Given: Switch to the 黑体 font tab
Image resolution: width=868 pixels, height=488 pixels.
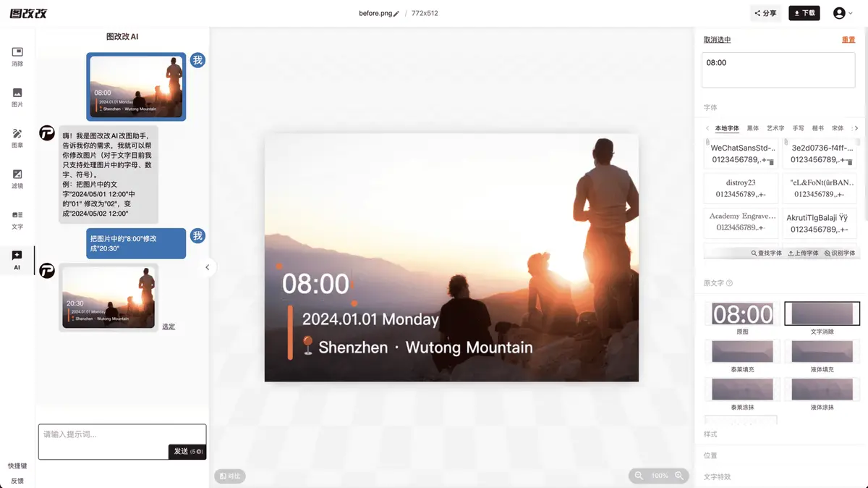Looking at the screenshot, I should point(753,128).
